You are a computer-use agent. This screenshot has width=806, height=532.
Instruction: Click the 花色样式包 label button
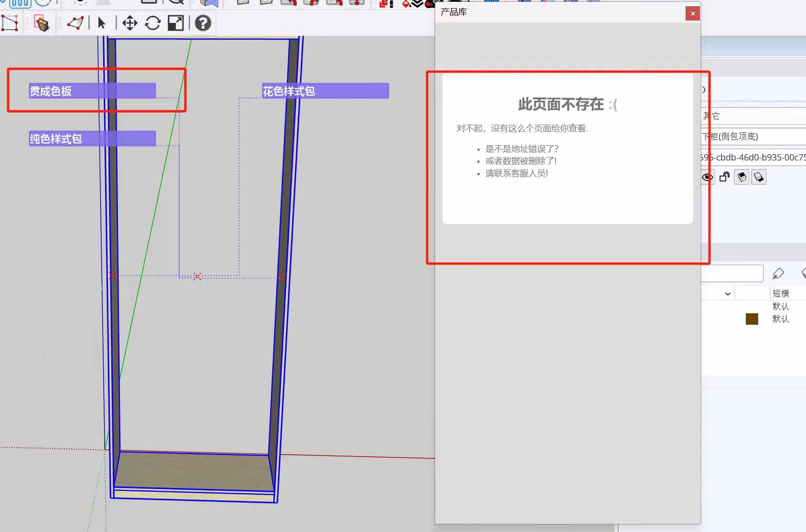325,91
